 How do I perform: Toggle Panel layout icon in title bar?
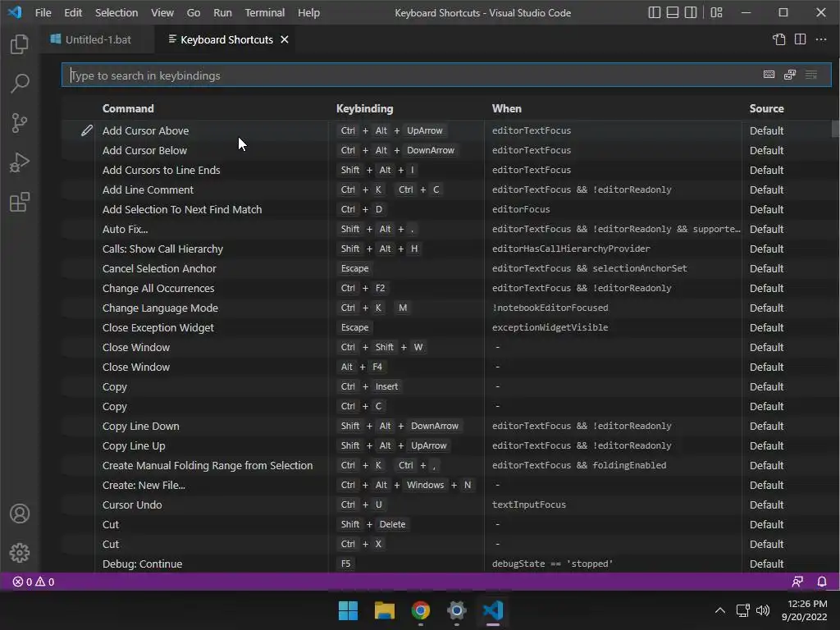click(x=673, y=12)
